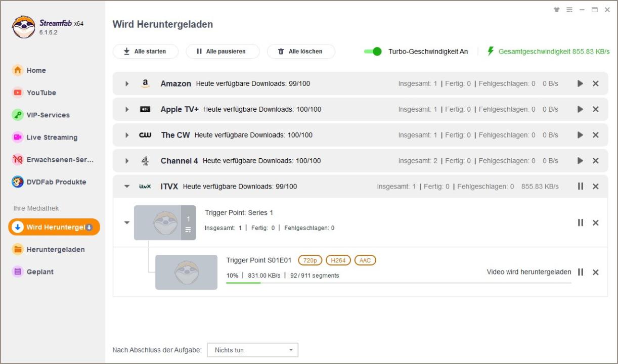Expand the Channel 4 download group

(x=127, y=161)
